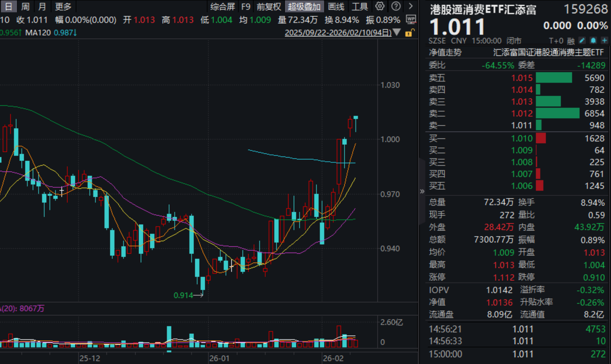
Task: Click the 0.914 low price marker
Action: click(x=183, y=295)
